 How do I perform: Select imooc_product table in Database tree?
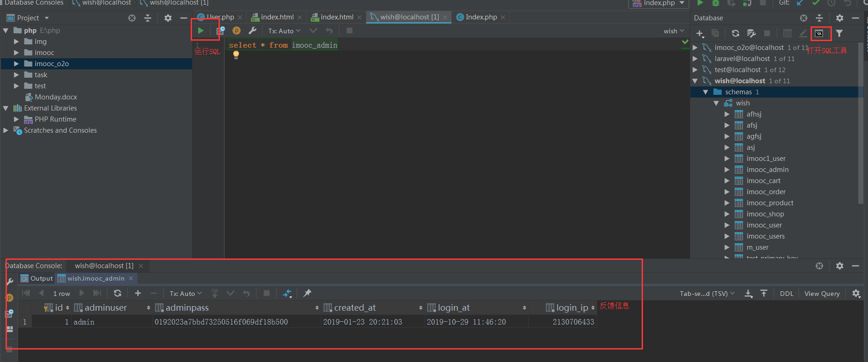tap(770, 203)
